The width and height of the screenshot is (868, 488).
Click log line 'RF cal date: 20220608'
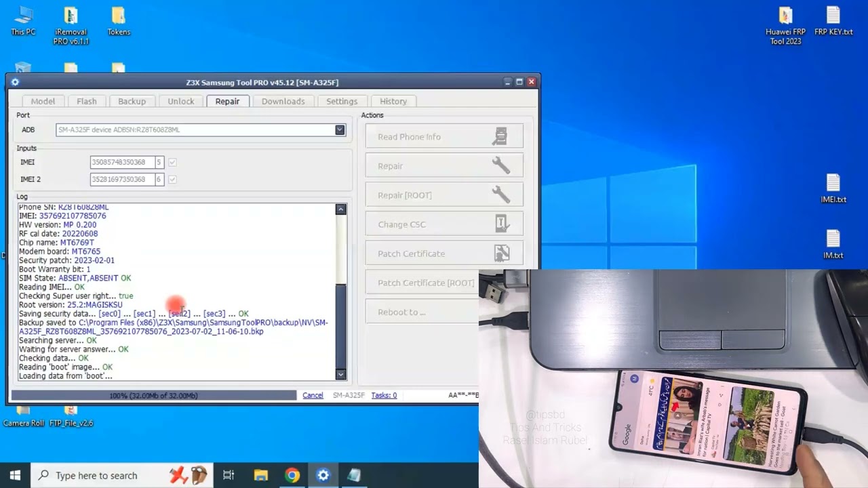coord(58,234)
